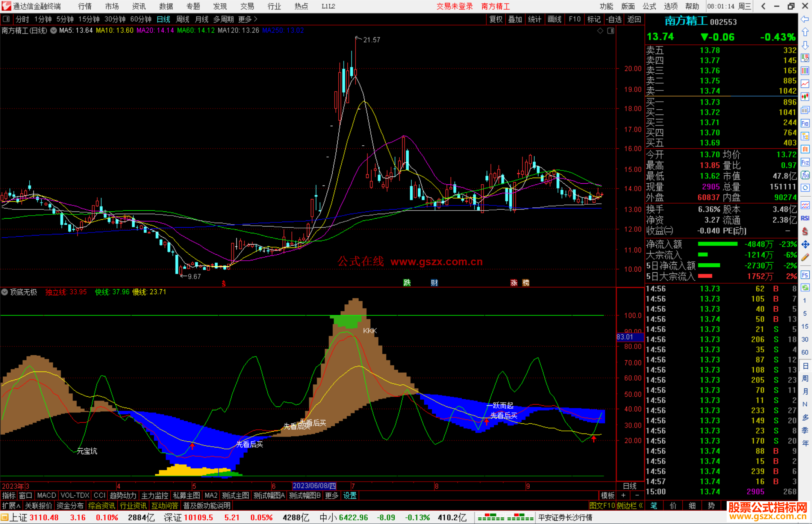Click the circle icon in right sidebar
Image resolution: width=812 pixels, height=524 pixels.
point(805,188)
